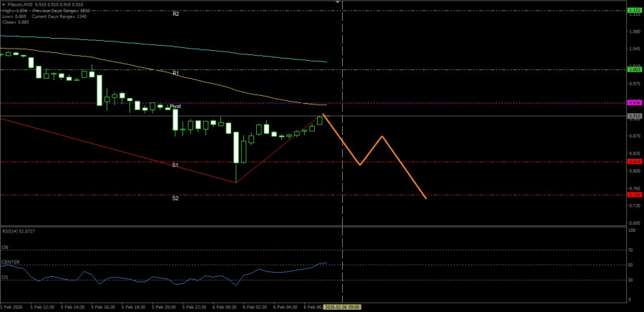Select the R2 pivot level label

click(x=176, y=14)
